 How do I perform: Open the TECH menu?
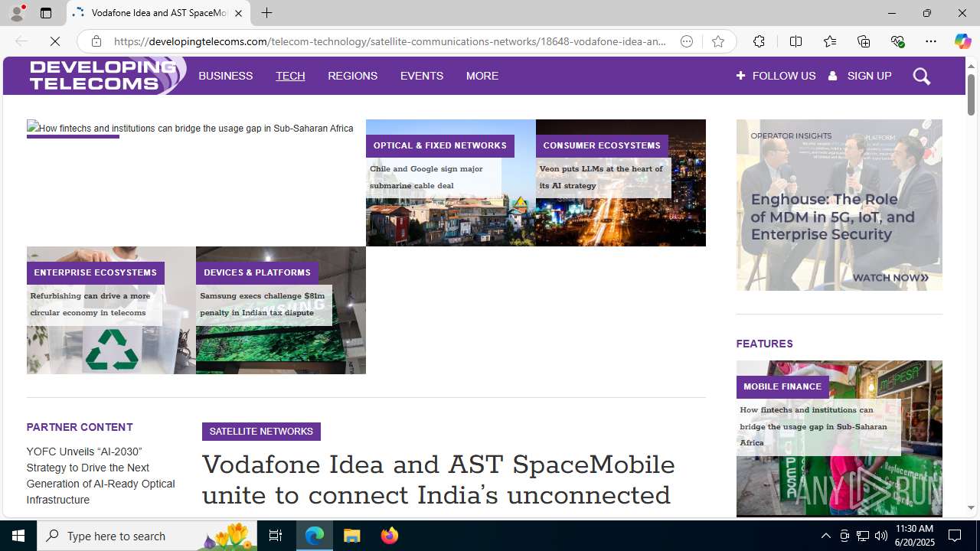(290, 76)
